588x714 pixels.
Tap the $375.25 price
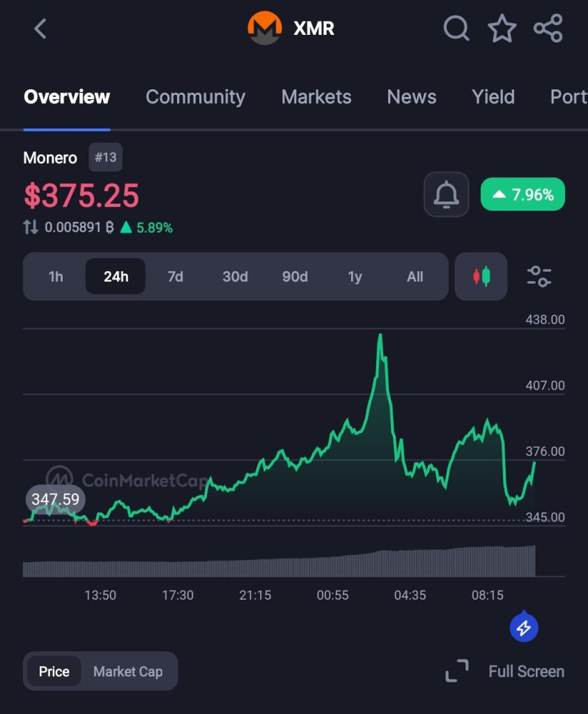coord(82,196)
